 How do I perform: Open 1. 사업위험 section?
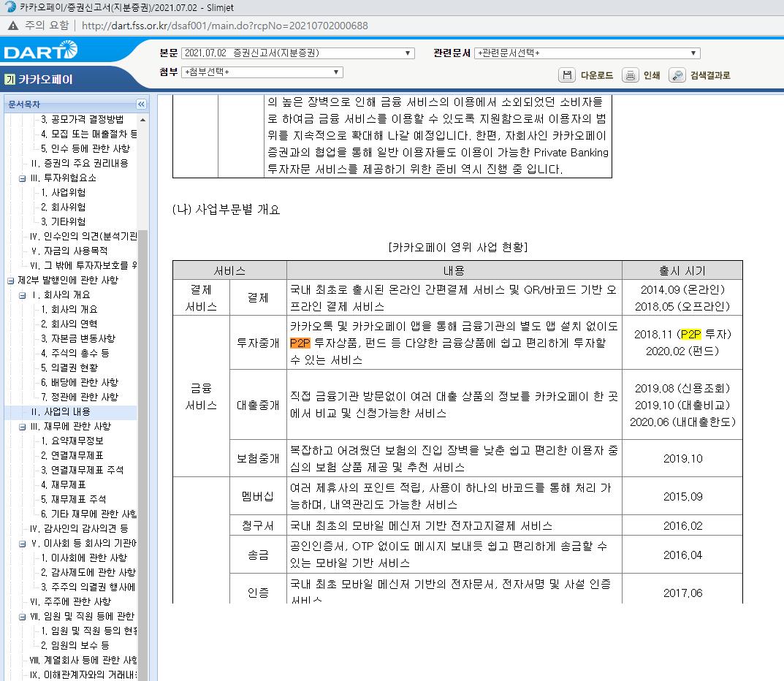(x=63, y=192)
